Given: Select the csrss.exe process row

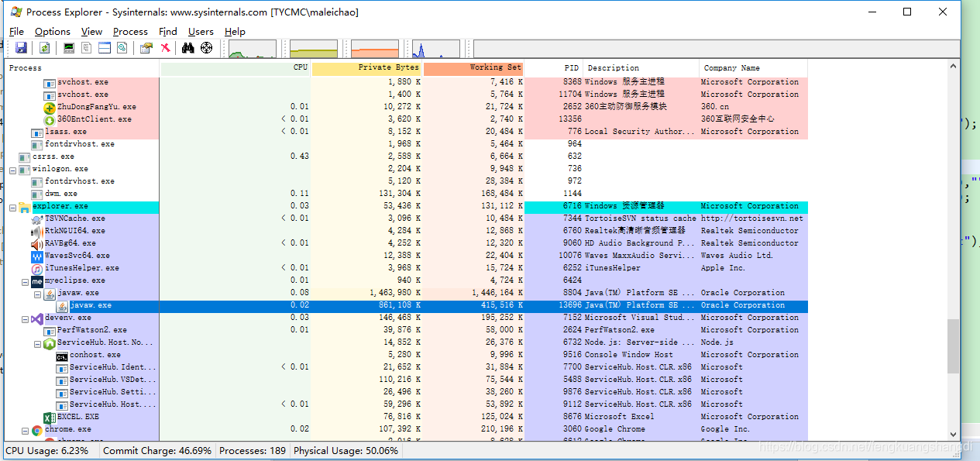Looking at the screenshot, I should 406,157.
